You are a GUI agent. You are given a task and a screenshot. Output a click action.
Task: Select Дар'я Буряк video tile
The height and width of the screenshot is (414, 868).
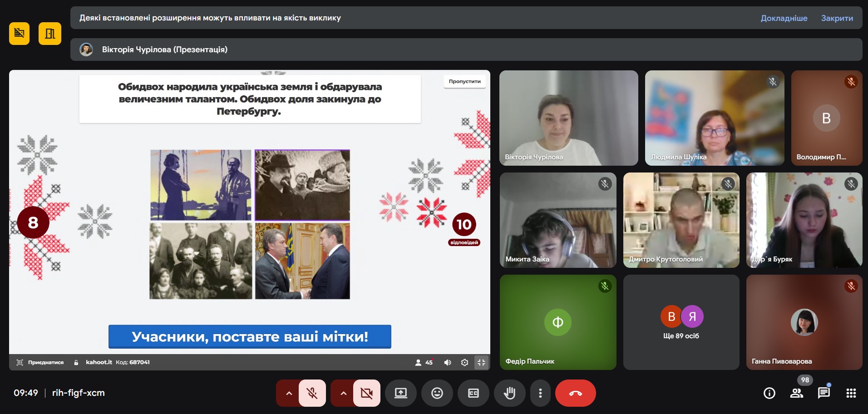pyautogui.click(x=804, y=220)
